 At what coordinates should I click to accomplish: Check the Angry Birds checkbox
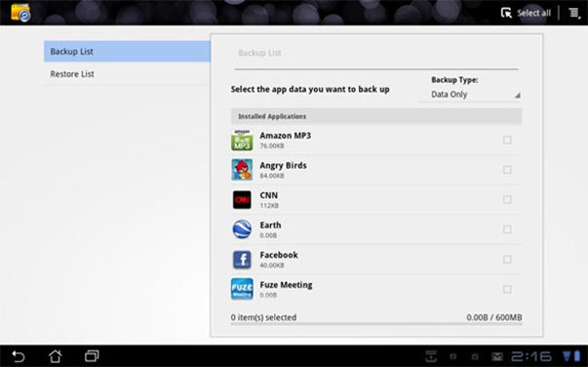click(x=507, y=170)
